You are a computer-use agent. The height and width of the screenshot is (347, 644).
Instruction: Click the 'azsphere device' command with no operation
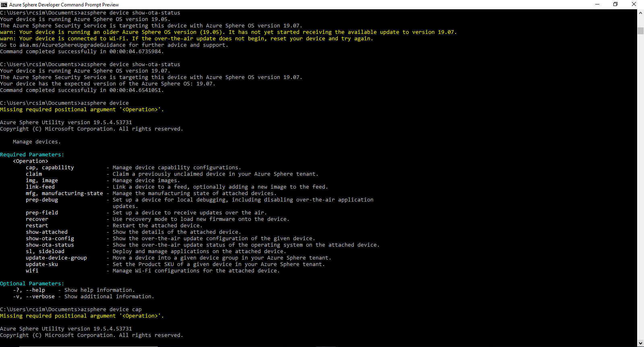click(64, 103)
